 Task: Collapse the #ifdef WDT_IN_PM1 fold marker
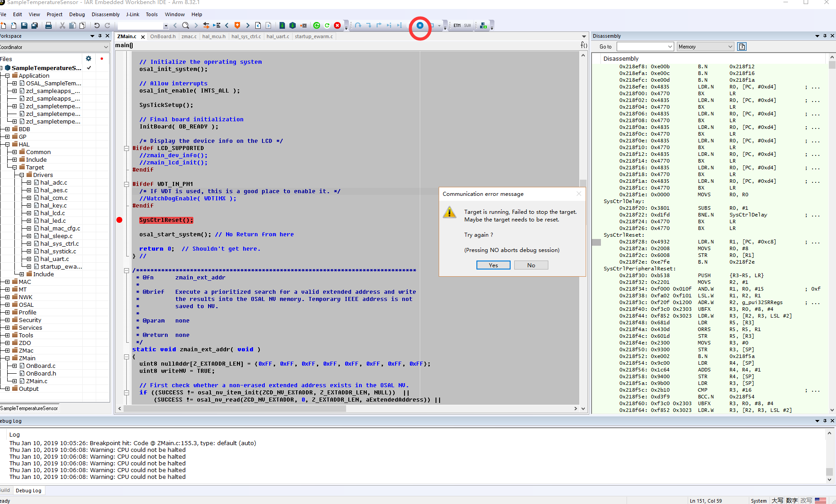(x=127, y=184)
